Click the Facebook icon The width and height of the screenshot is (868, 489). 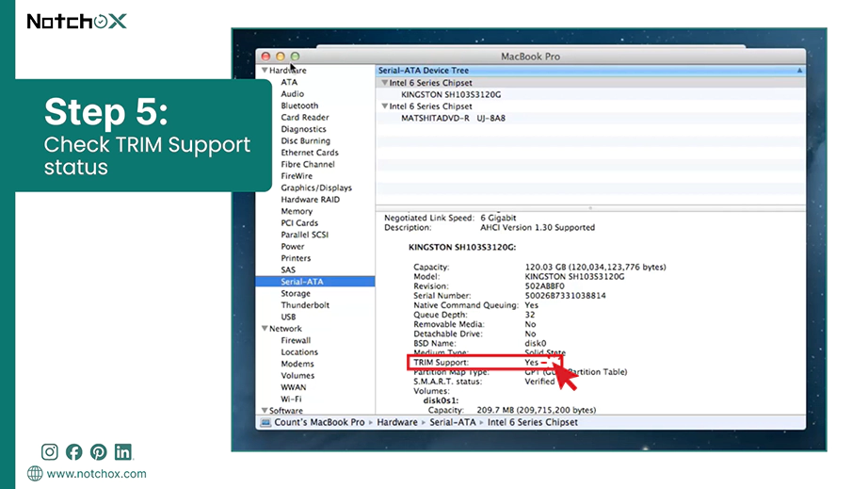coord(73,452)
